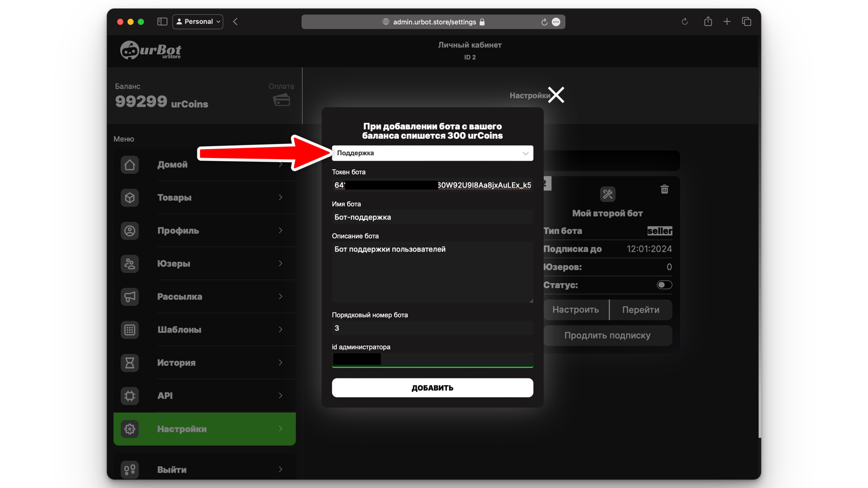Viewport: 868px width, 488px height.
Task: Click the trash icon on bot card
Action: (x=664, y=190)
